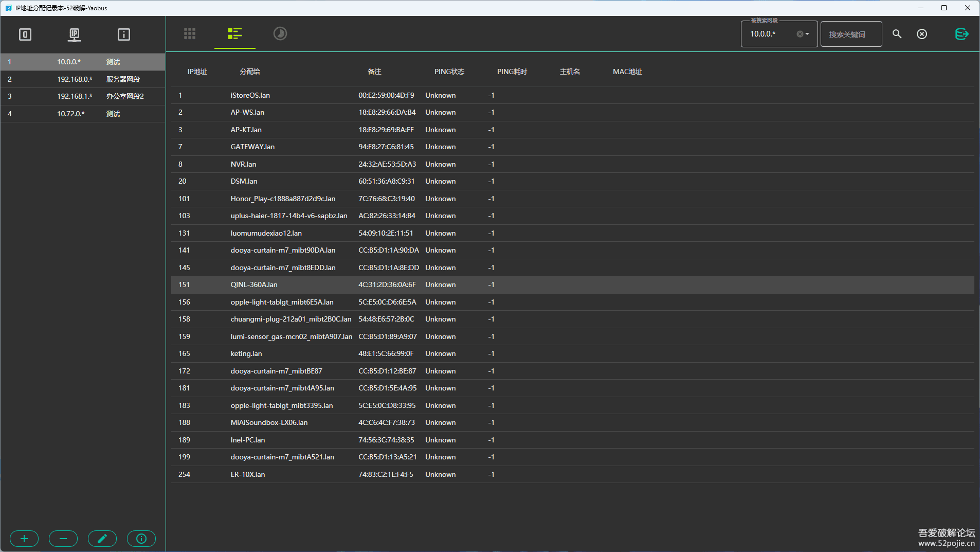Switch to the list view tab
The height and width of the screenshot is (552, 980).
point(235,34)
